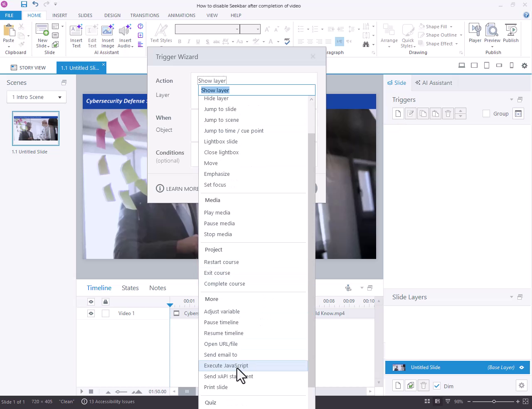Uncheck the Dim checkbox
The image size is (532, 409).
point(437,386)
